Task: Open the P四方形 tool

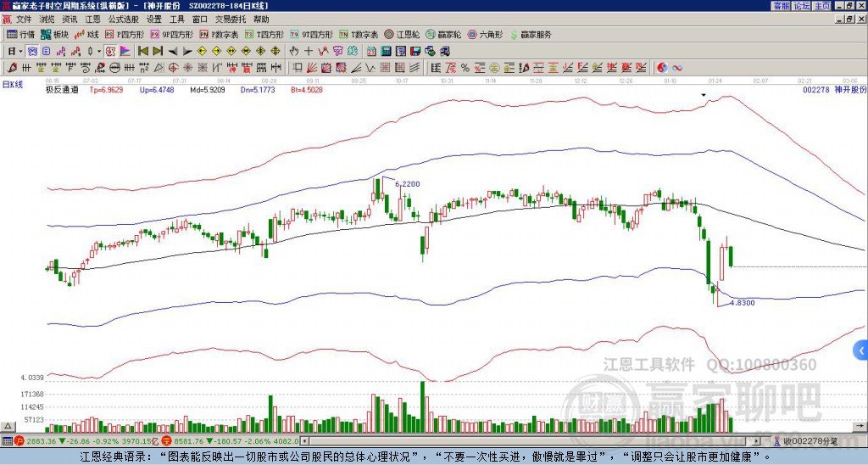Action: 125,34
